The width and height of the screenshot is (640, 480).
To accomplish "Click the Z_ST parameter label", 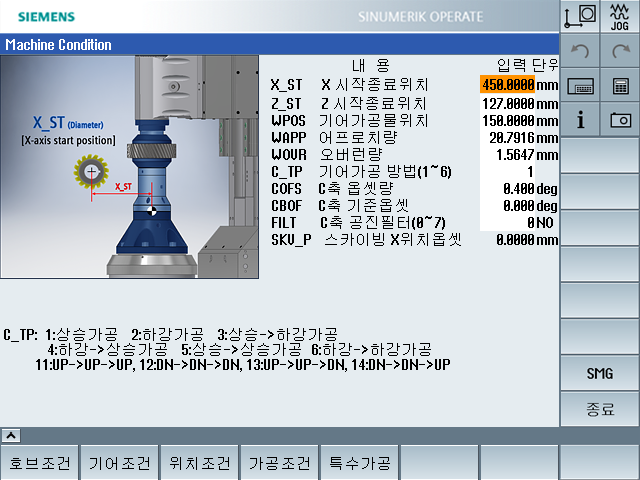I will (287, 104).
